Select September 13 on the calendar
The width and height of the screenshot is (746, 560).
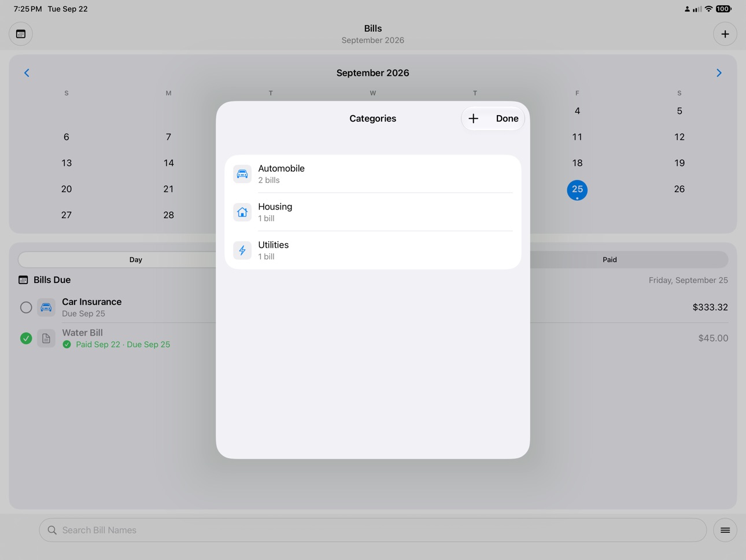click(x=67, y=163)
